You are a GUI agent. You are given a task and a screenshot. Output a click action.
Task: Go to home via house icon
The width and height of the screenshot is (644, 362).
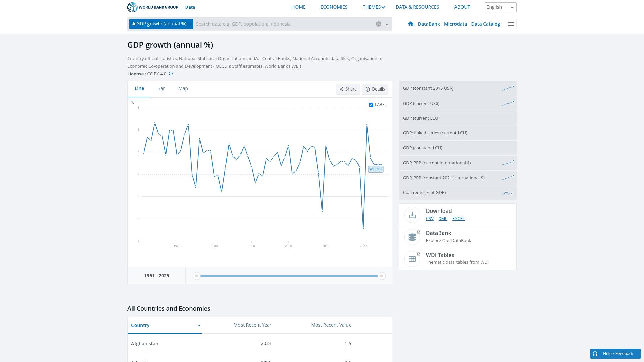(x=410, y=24)
